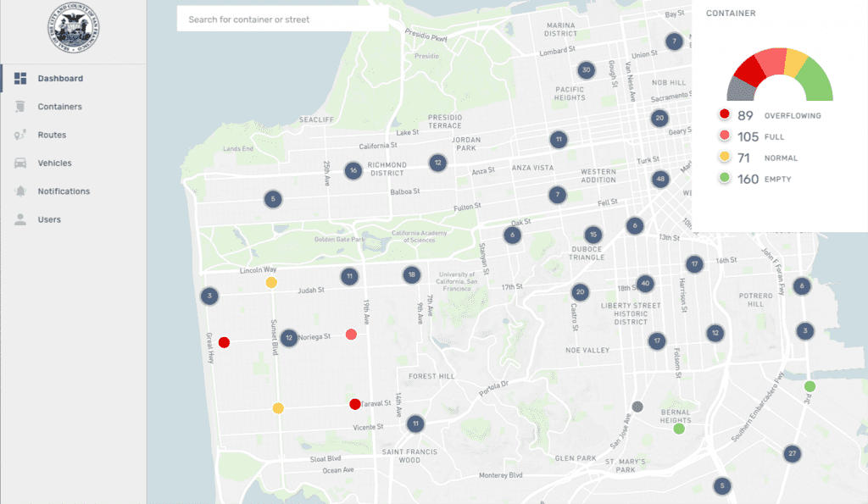Go to the Routes page
The image size is (868, 504).
[x=52, y=135]
